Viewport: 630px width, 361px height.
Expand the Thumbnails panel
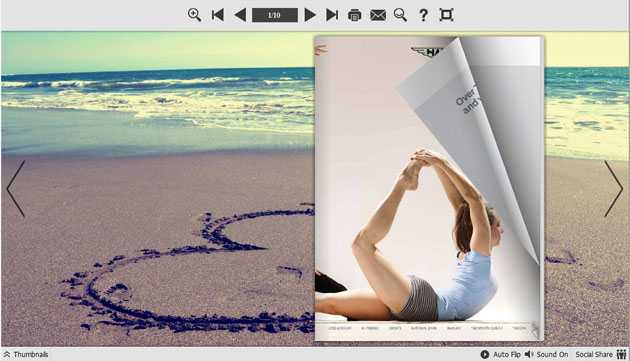coord(26,354)
